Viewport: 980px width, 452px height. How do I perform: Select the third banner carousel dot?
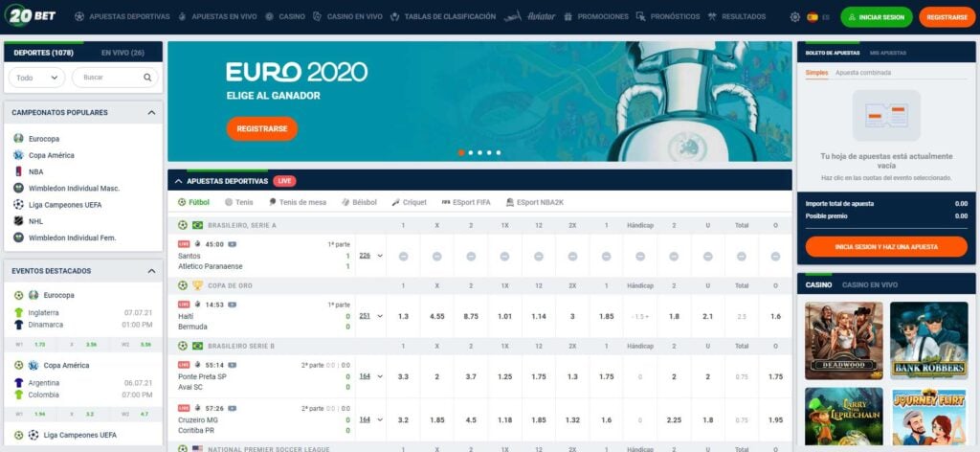coord(480,152)
